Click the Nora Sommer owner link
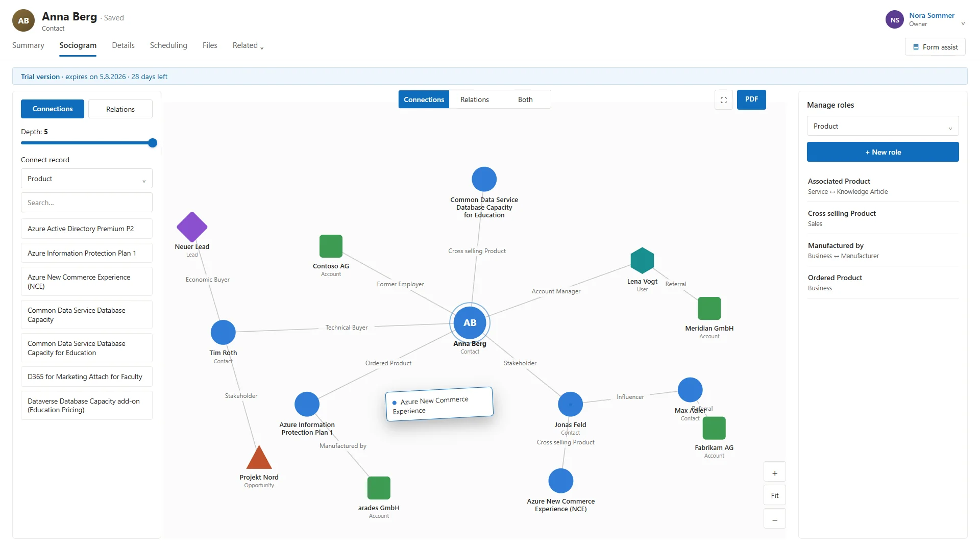 coord(932,15)
